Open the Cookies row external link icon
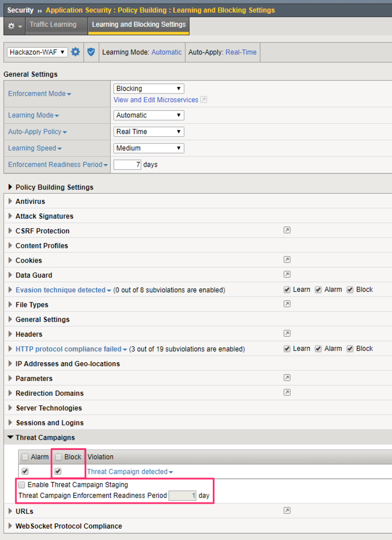This screenshot has height=540, width=392. click(x=286, y=259)
